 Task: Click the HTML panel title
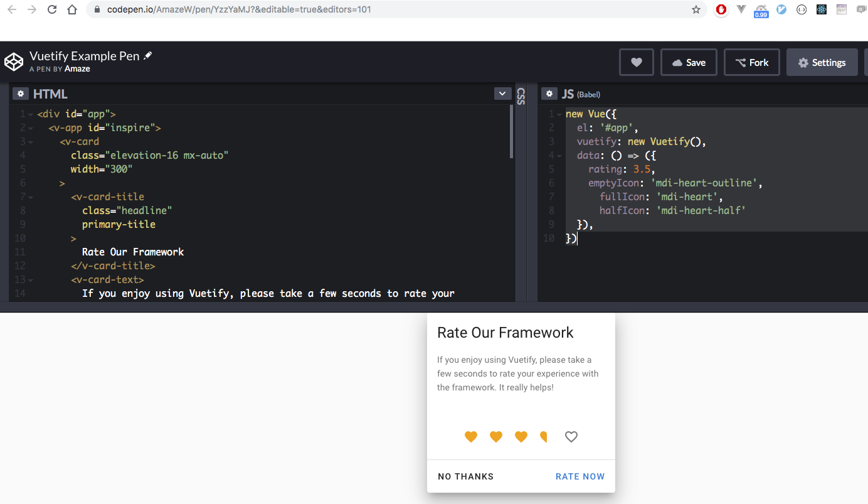point(50,94)
